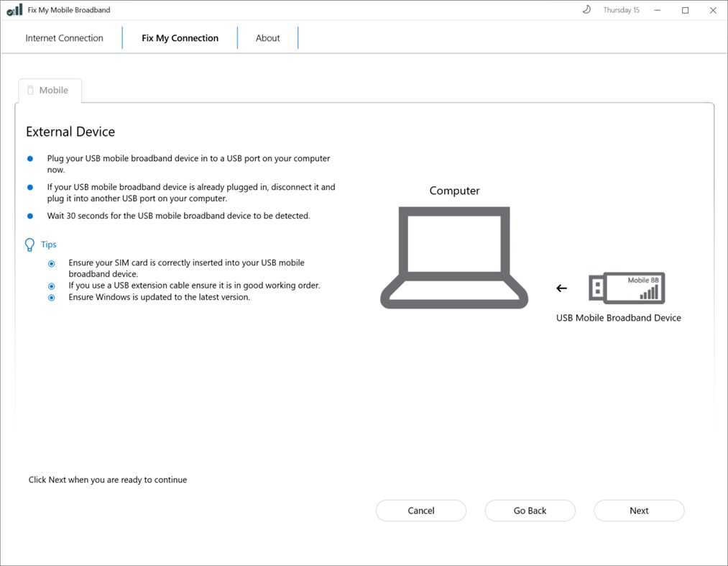Open the Fix My Connection tab
The image size is (728, 566).
(x=180, y=37)
